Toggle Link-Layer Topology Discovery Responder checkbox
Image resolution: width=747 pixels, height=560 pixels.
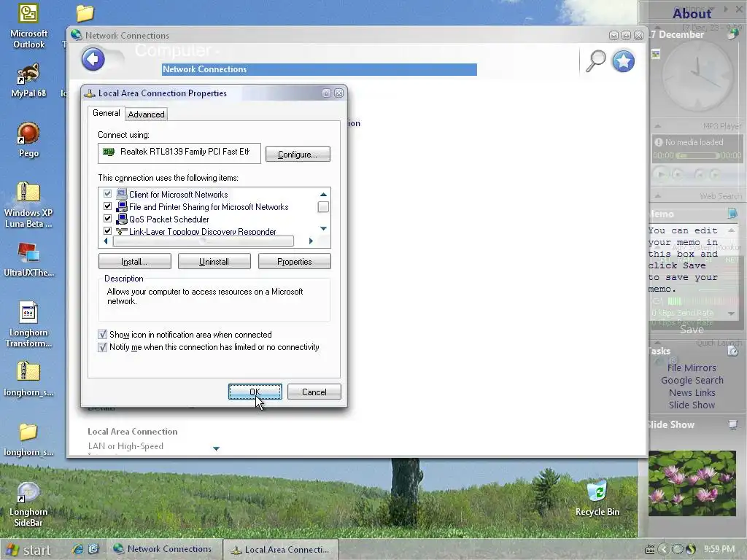[x=107, y=231]
